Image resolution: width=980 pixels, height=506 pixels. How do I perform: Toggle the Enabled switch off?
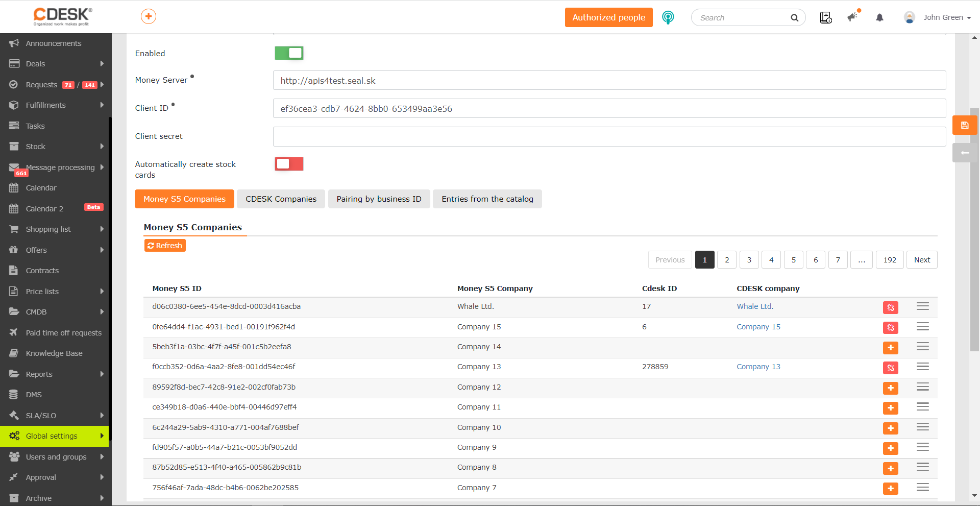click(289, 53)
